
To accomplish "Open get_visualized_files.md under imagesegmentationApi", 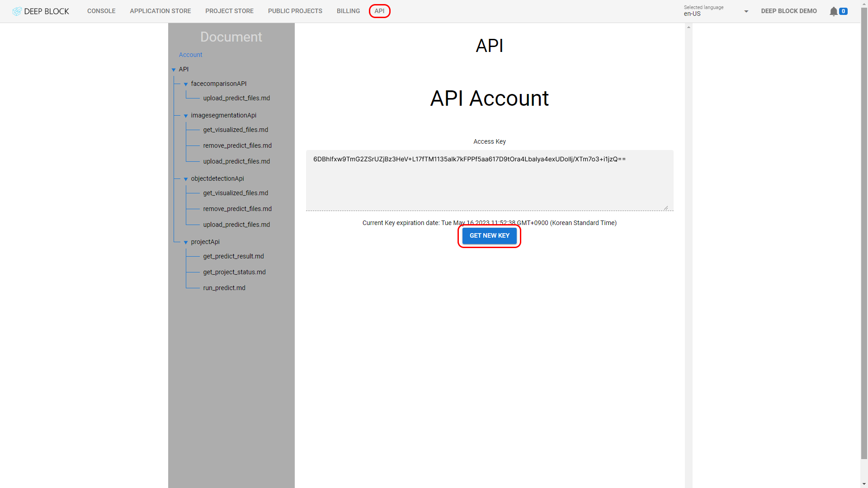I will [x=236, y=130].
